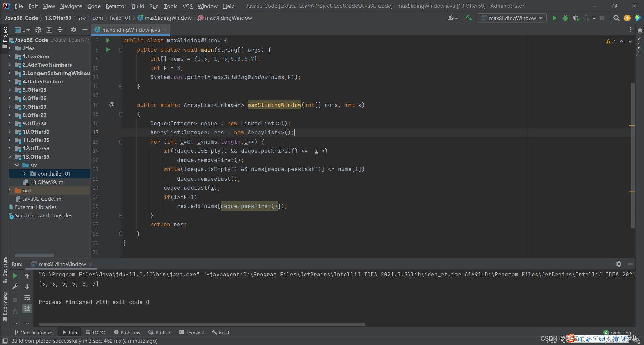Open the Profiler tool window
The image size is (644, 345).
pyautogui.click(x=159, y=332)
